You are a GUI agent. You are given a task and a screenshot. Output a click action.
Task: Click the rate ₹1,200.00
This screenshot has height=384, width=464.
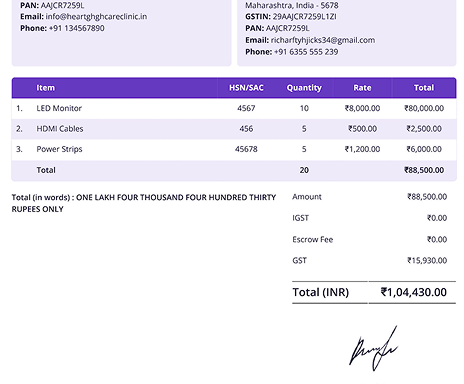(x=362, y=149)
